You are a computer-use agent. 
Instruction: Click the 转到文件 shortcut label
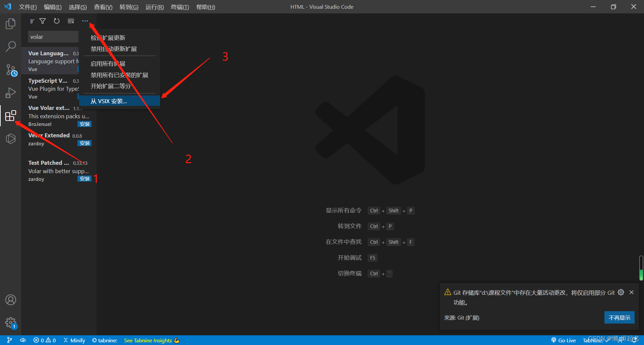(x=350, y=226)
